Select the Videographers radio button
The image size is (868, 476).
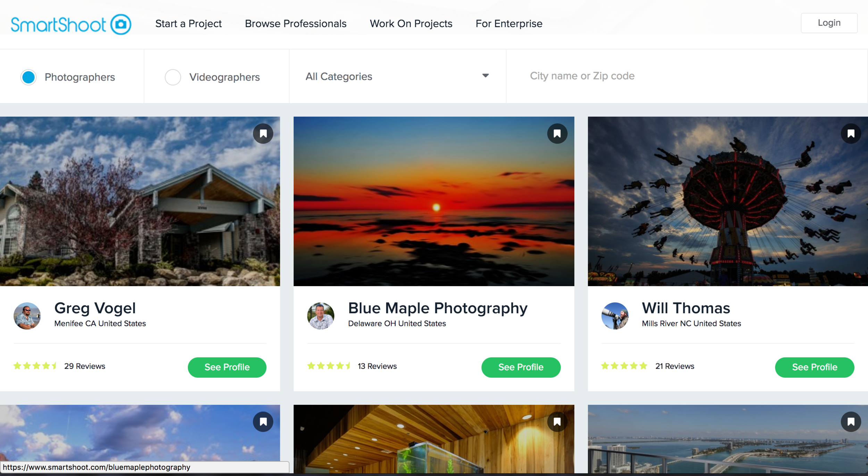click(x=173, y=77)
